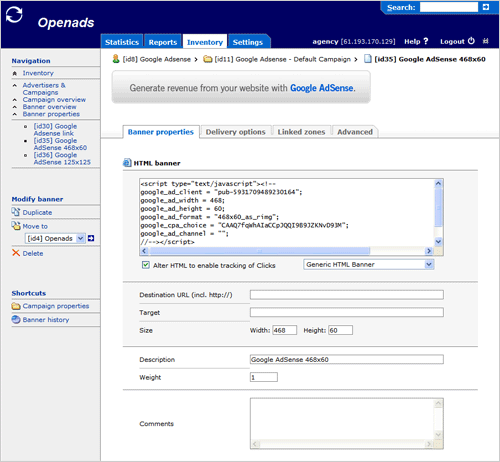500x462 pixels.
Task: Open the Statistics main tab
Action: 122,42
